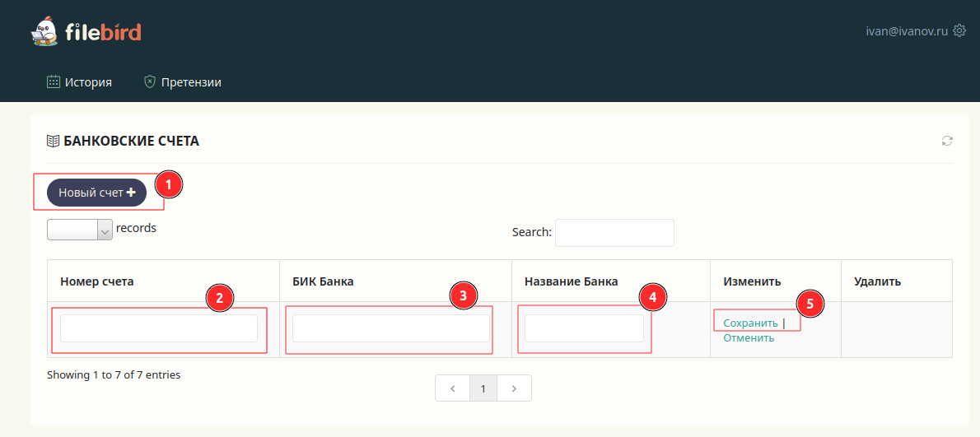Click the Название Банка input field
The image size is (980, 437).
(584, 328)
